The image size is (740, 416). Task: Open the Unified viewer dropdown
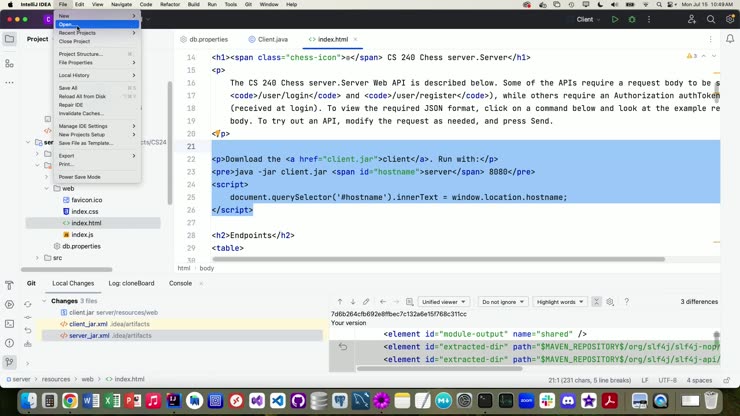click(443, 302)
